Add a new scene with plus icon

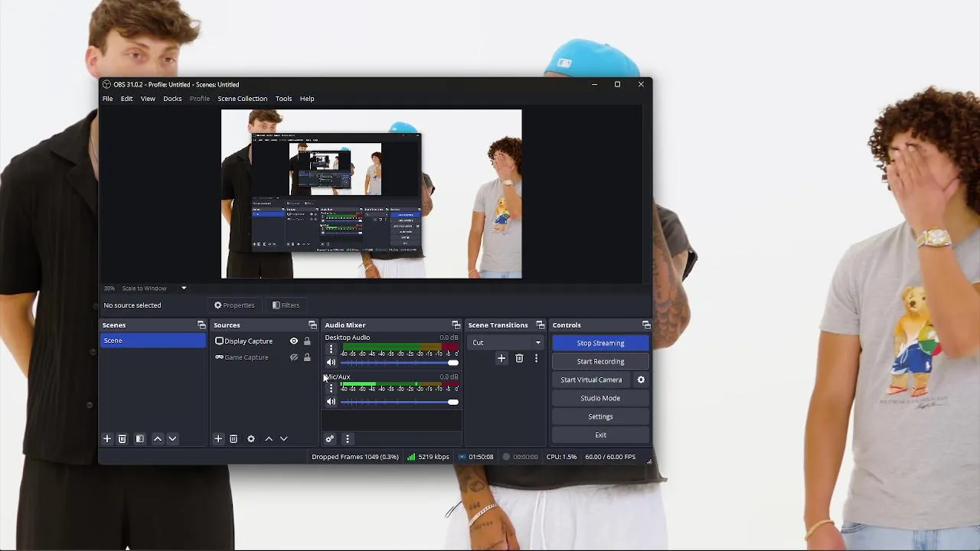click(x=107, y=439)
